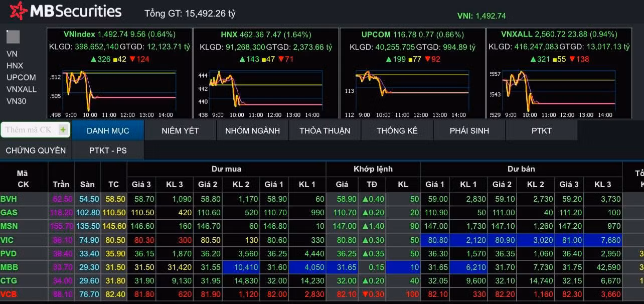Select the PVD stock symbol
644x304 pixels.
9,254
